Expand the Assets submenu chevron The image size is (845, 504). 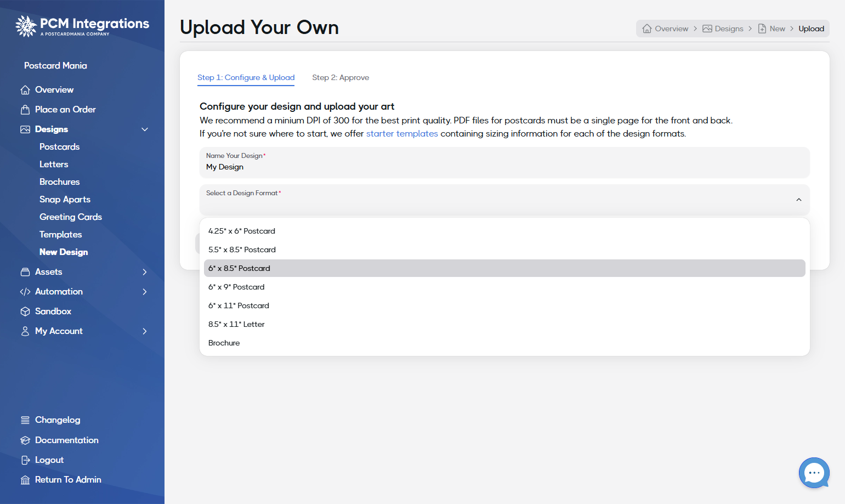pos(145,272)
